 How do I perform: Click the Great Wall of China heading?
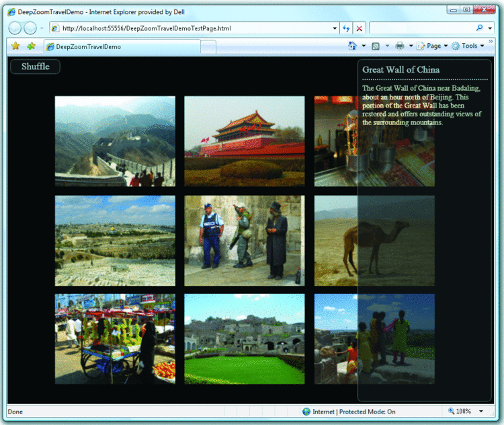(401, 70)
